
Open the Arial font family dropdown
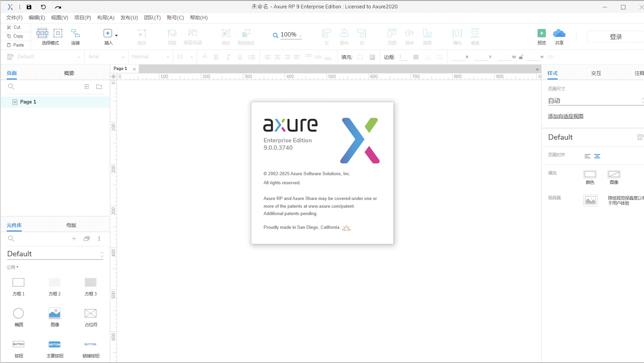point(106,57)
